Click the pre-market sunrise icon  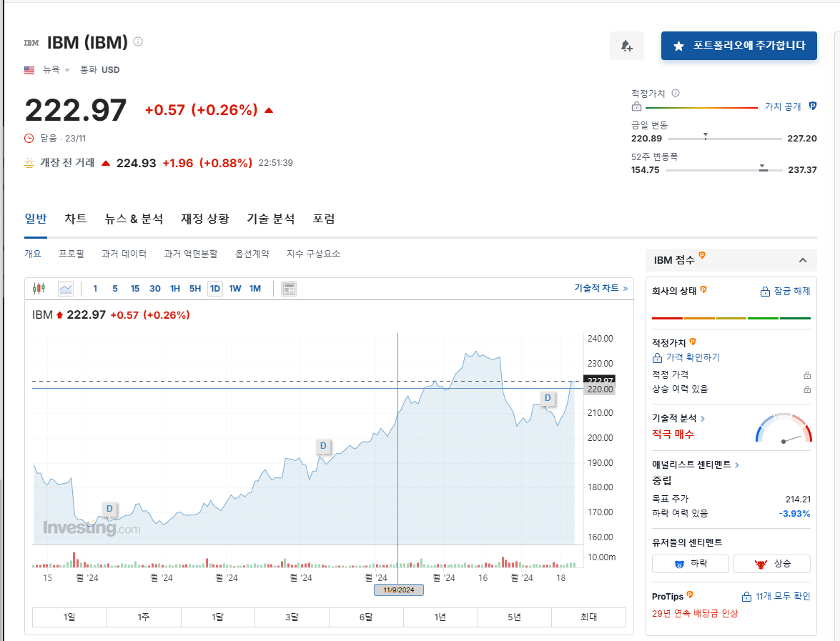tap(29, 163)
